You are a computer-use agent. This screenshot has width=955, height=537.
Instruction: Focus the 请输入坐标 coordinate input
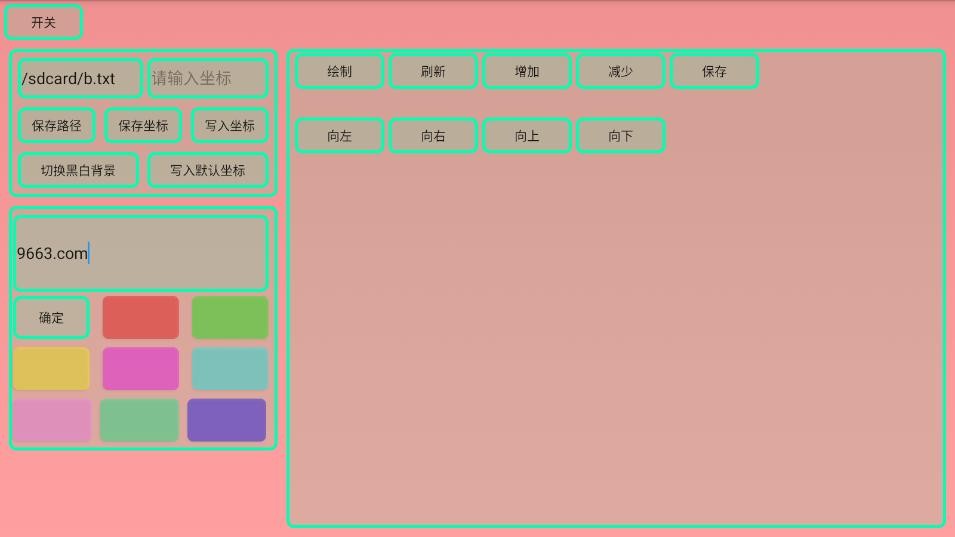208,78
